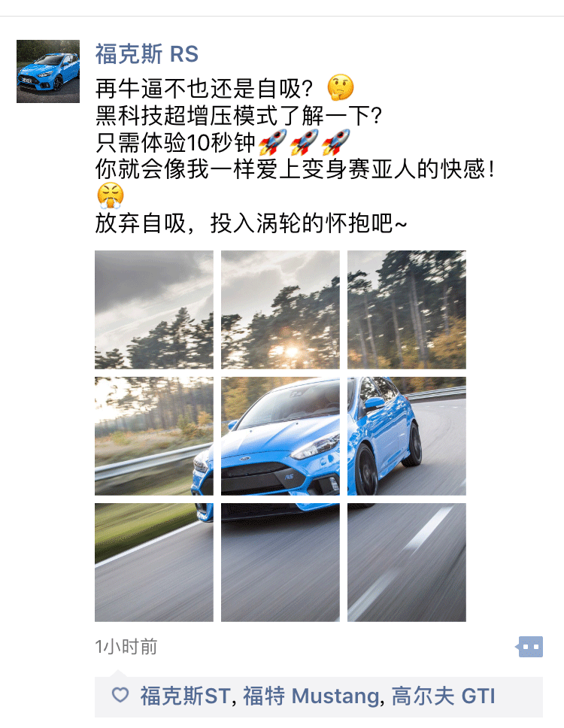View middle-left photo of guardrail
Image resolution: width=564 pixels, height=728 pixels.
pyautogui.click(x=154, y=436)
